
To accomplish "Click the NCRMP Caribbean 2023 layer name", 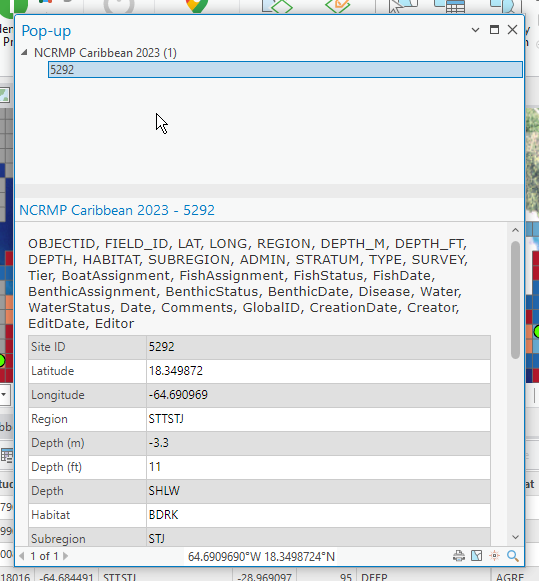I will pos(105,53).
